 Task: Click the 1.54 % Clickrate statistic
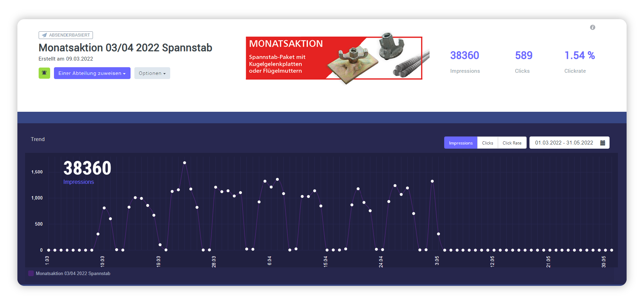point(580,55)
